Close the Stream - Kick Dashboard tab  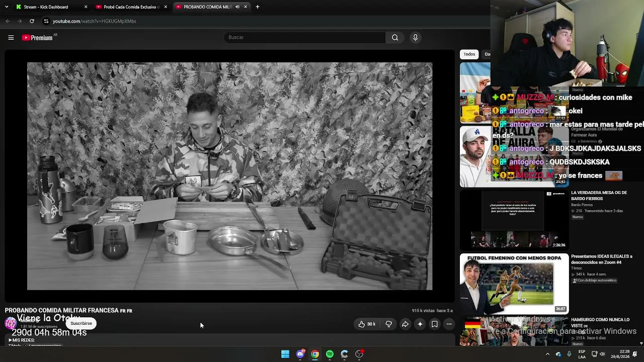86,7
